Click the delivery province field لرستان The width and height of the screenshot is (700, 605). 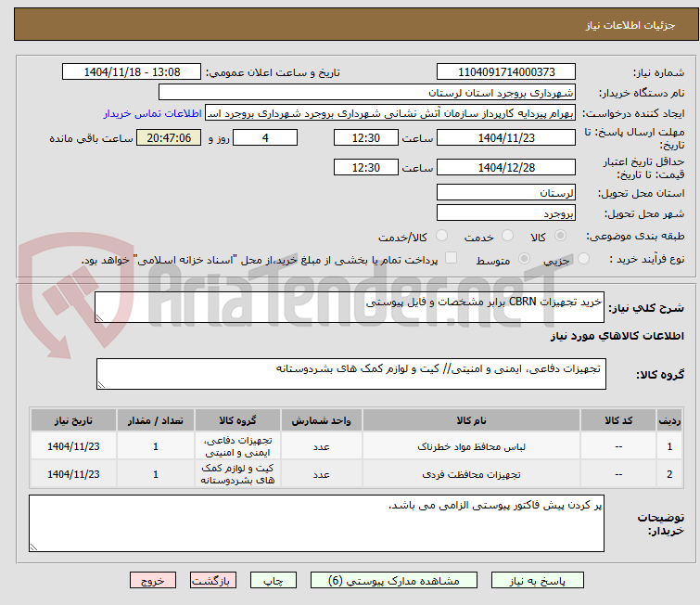[x=506, y=193]
